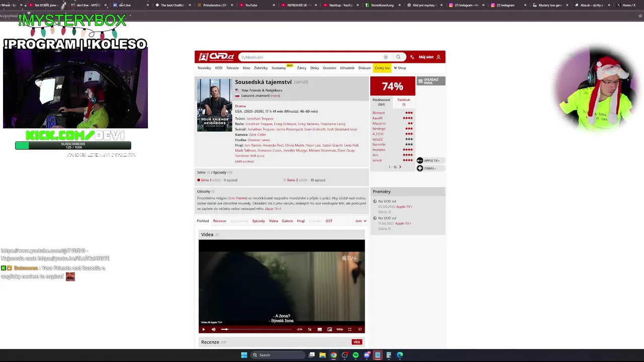
Task: Switch to Epizody tab
Action: click(259, 221)
